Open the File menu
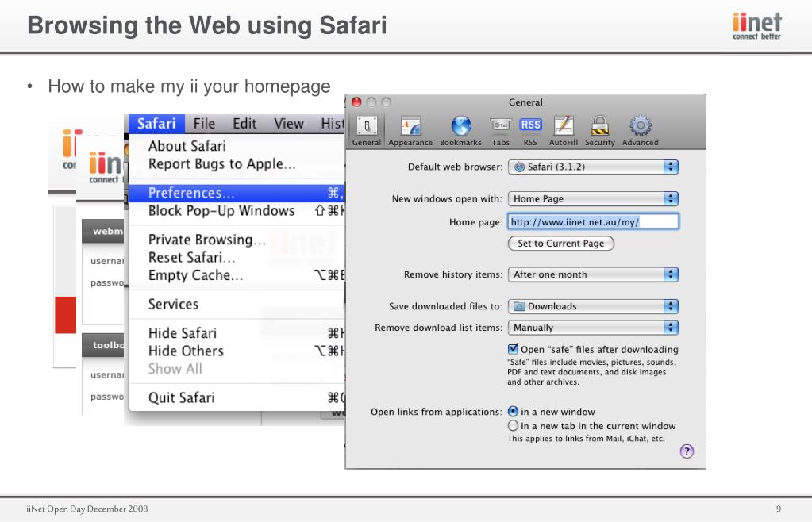This screenshot has height=522, width=812. coord(204,124)
